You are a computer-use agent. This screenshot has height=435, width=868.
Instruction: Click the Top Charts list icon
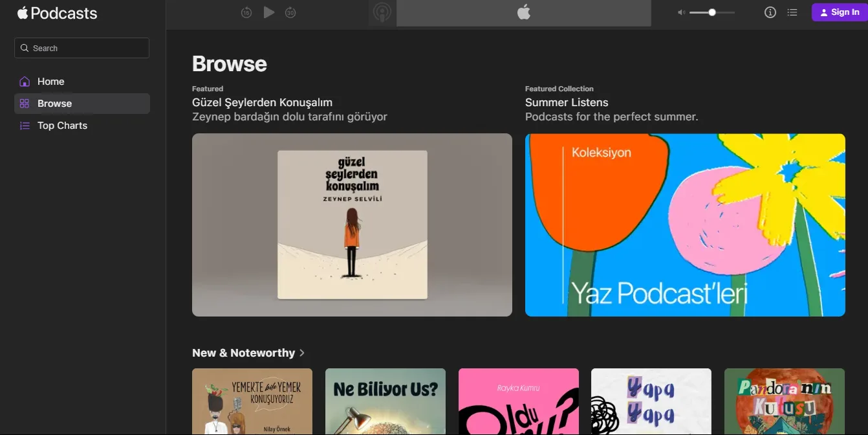25,126
